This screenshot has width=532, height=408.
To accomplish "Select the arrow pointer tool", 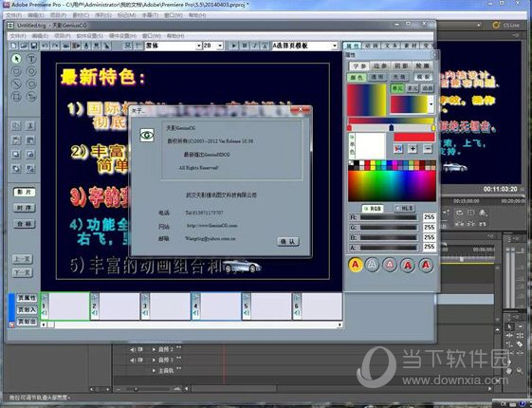I will [x=16, y=59].
